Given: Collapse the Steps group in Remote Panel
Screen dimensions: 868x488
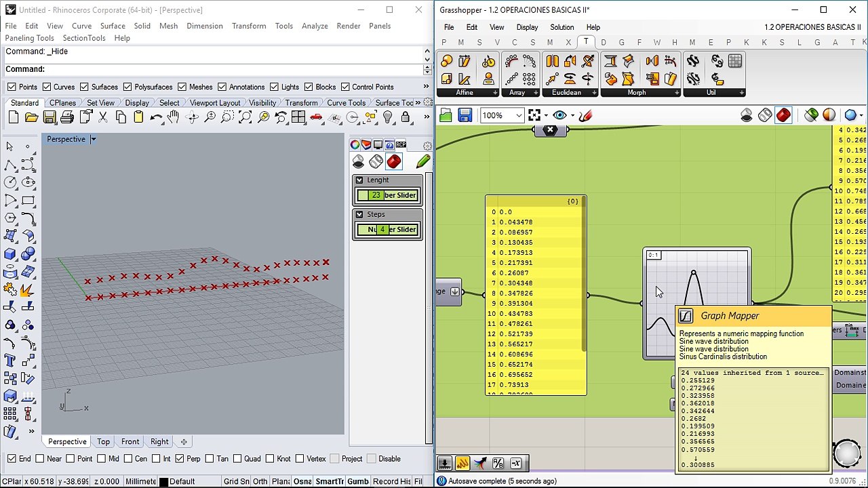Looking at the screenshot, I should click(359, 215).
